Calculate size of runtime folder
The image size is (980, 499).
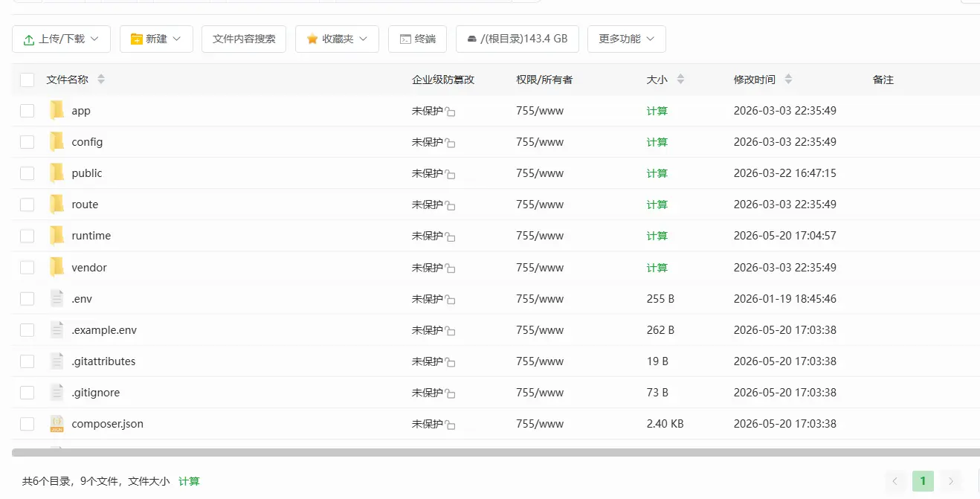tap(657, 236)
